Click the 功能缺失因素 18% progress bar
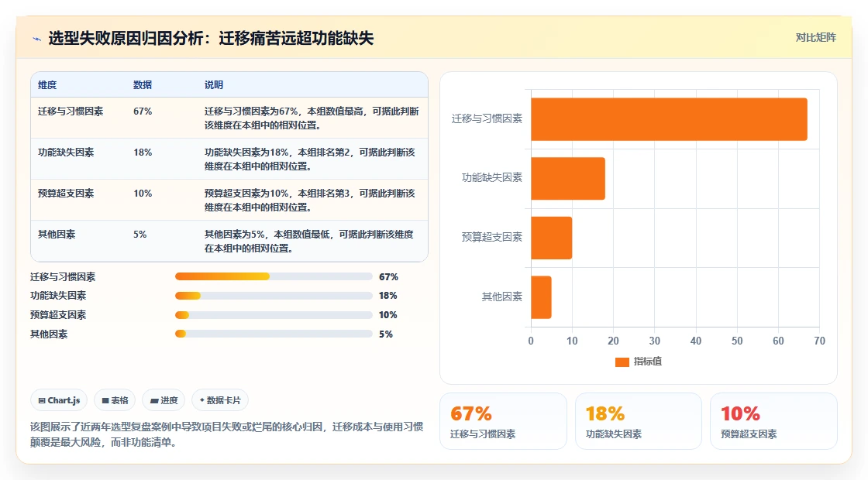Viewport: 868px width, 480px height. 274,296
